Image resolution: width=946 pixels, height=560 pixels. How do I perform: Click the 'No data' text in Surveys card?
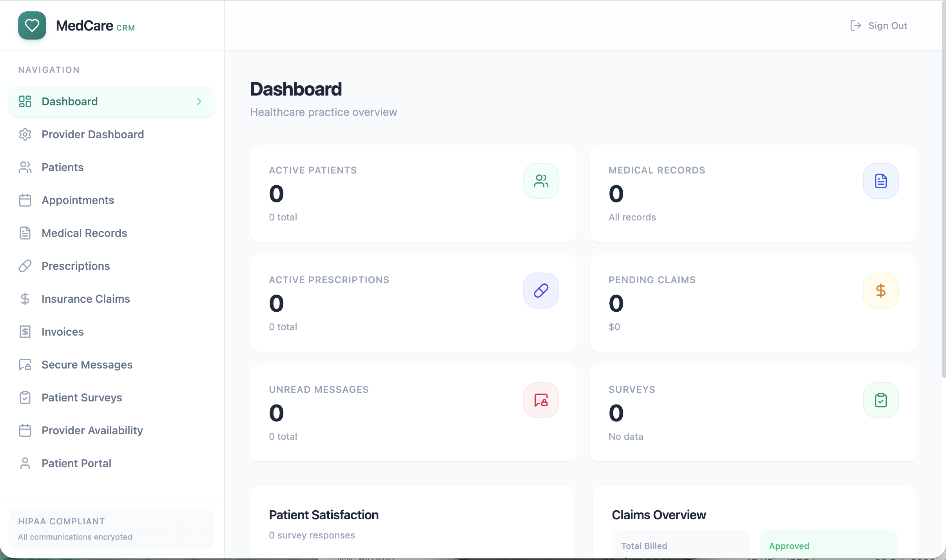coord(626,436)
